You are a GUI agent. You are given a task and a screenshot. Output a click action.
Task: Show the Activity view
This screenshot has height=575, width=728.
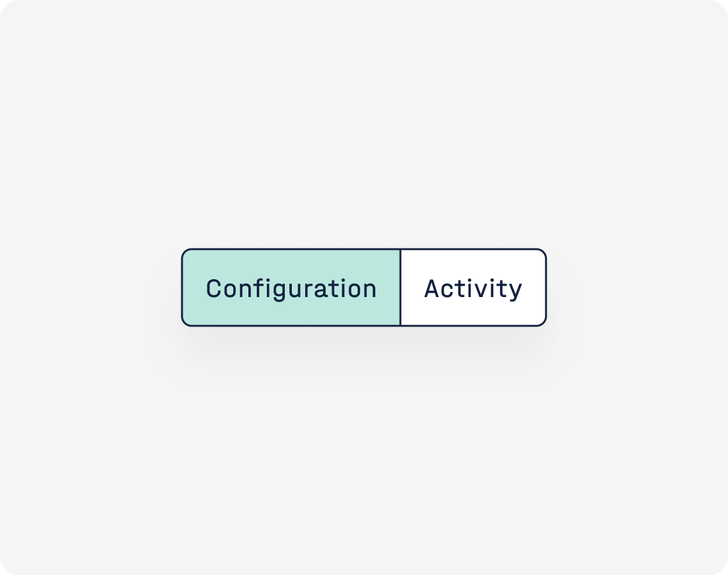(x=473, y=287)
